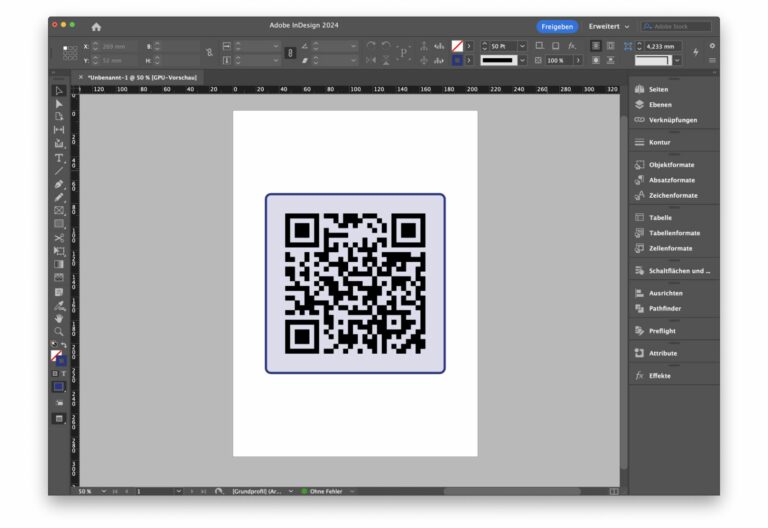Screen dimensions: 768x528
Task: Select the Gradient Feather tool
Action: click(59, 278)
